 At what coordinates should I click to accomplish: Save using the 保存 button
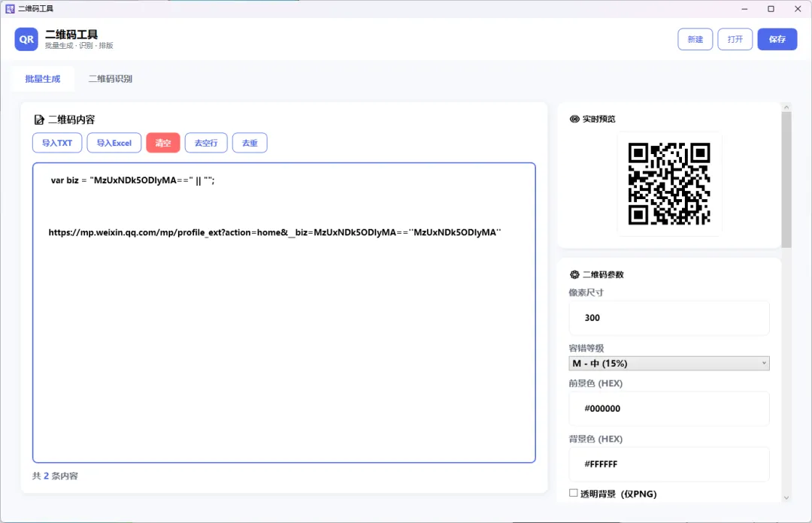point(777,39)
